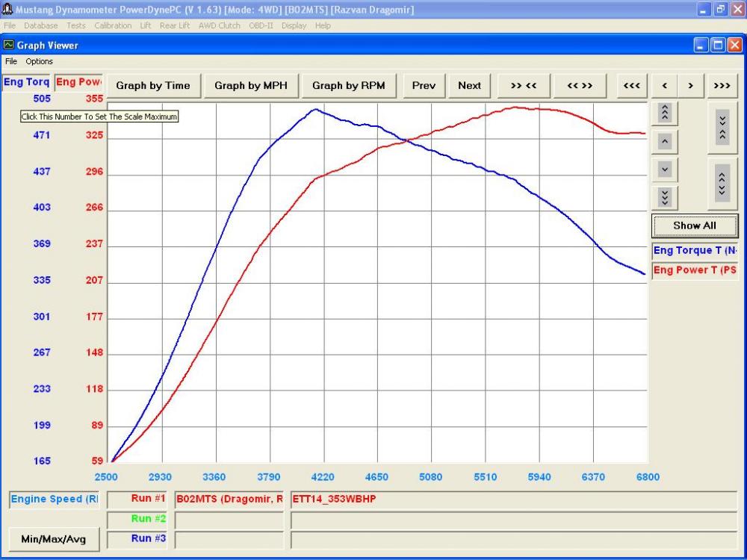The height and width of the screenshot is (560, 747).
Task: Select the Run #1 label
Action: pyautogui.click(x=137, y=500)
